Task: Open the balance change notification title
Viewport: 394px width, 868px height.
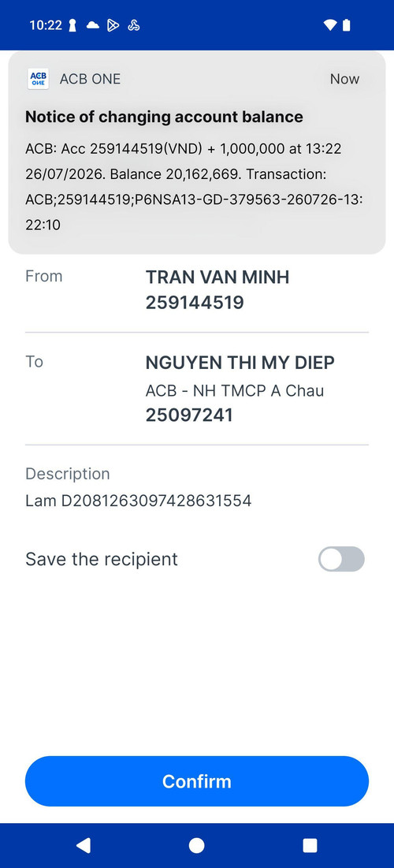Action: click(x=165, y=117)
